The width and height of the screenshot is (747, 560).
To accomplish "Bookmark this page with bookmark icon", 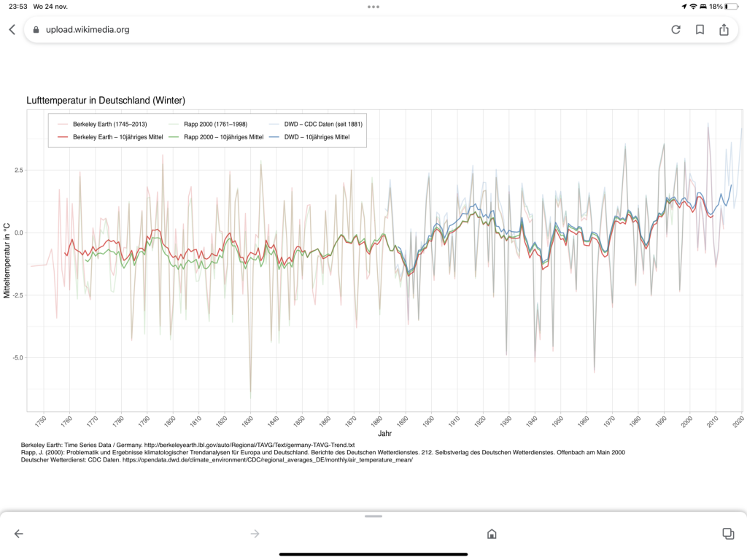I will pos(700,29).
